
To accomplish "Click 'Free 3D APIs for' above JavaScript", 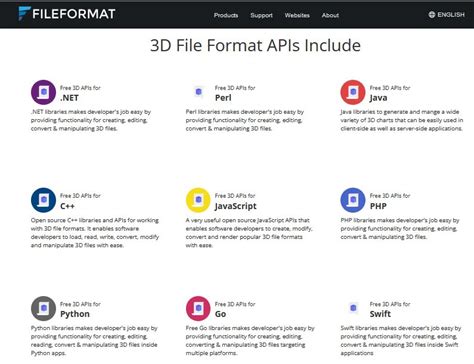I will coord(235,196).
